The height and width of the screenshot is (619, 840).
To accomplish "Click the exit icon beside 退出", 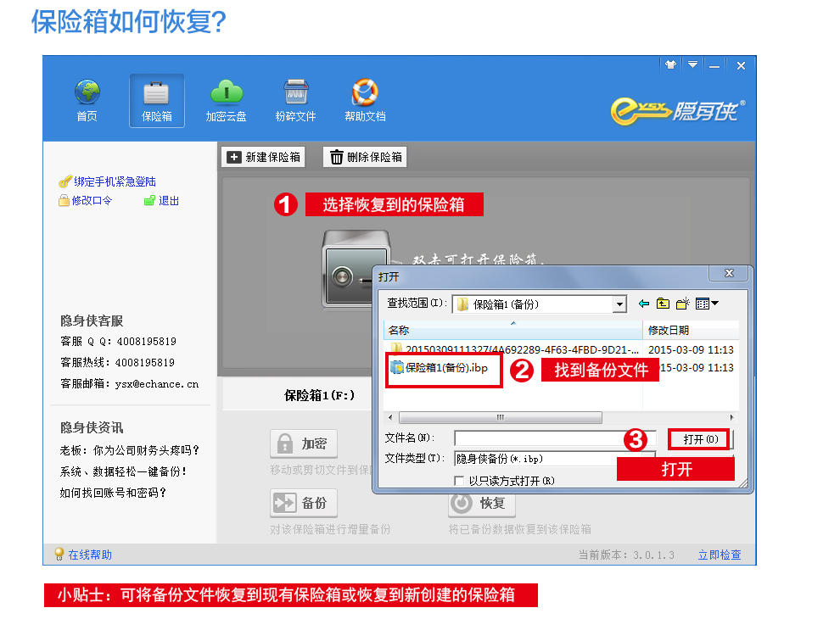I will pos(149,201).
